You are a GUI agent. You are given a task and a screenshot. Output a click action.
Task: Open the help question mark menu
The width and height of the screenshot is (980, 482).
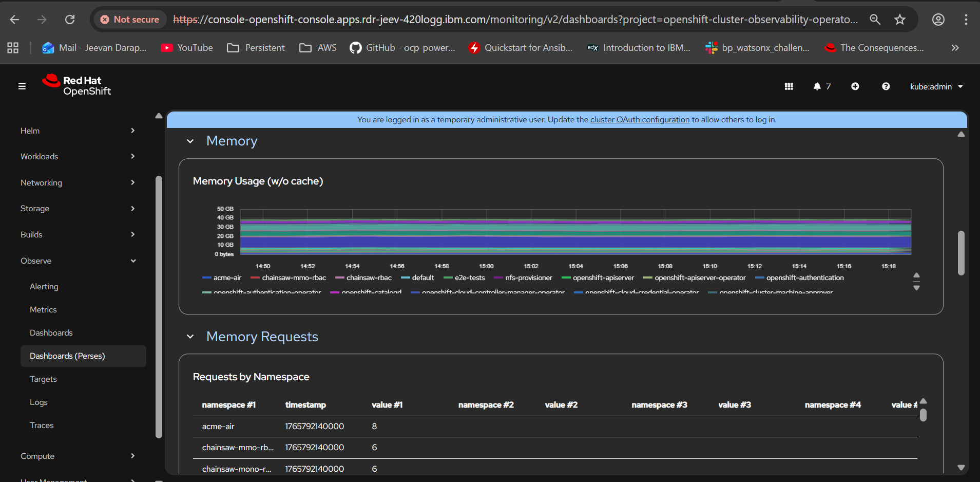(886, 86)
